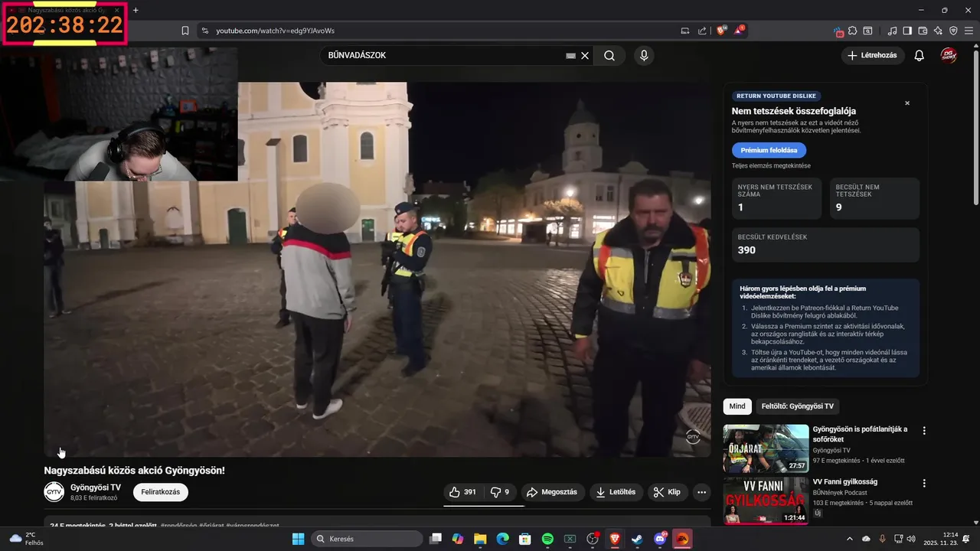Open the red extension icon showing 80
Screen dimensions: 980x551
click(x=839, y=31)
